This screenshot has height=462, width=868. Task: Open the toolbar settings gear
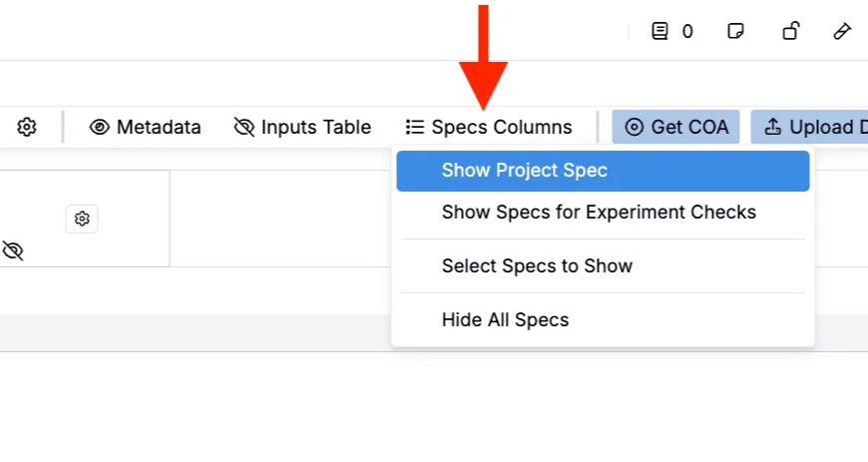pyautogui.click(x=27, y=127)
